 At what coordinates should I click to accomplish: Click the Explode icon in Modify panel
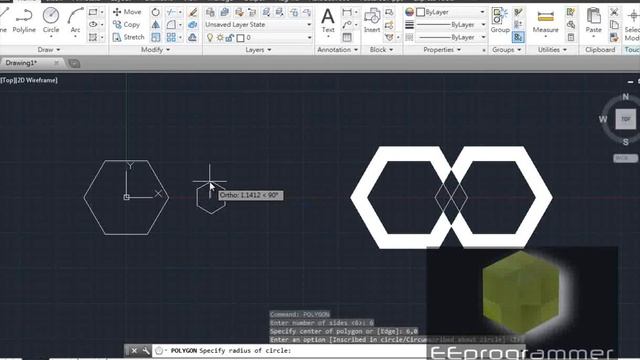pos(193,24)
